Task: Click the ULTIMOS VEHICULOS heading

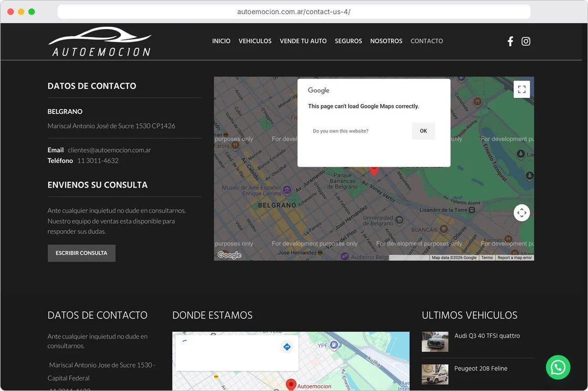Action: click(x=469, y=315)
